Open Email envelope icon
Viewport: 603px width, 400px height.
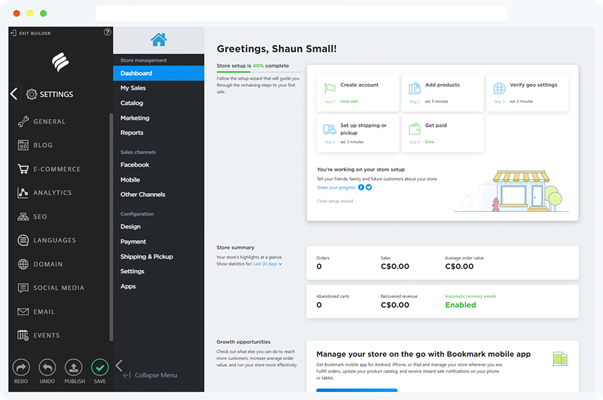tap(23, 312)
